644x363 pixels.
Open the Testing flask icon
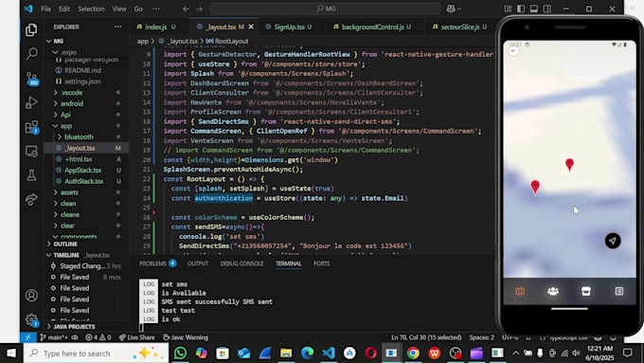point(31,175)
